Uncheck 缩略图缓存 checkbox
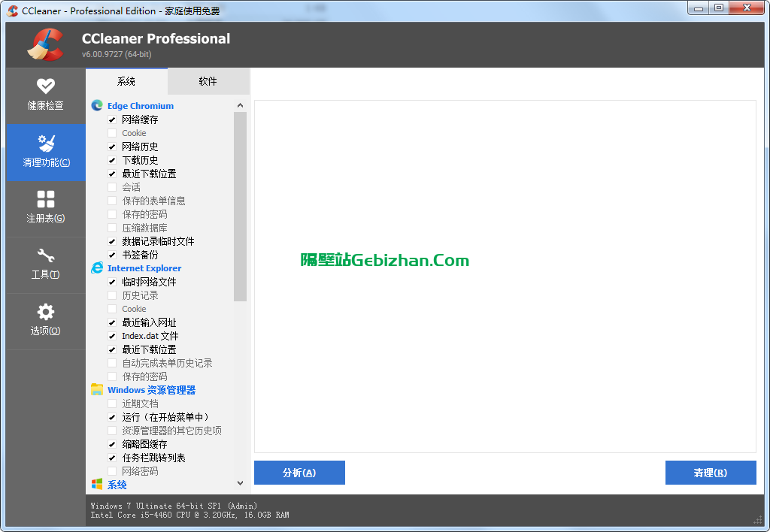Image resolution: width=770 pixels, height=532 pixels. pyautogui.click(x=112, y=444)
